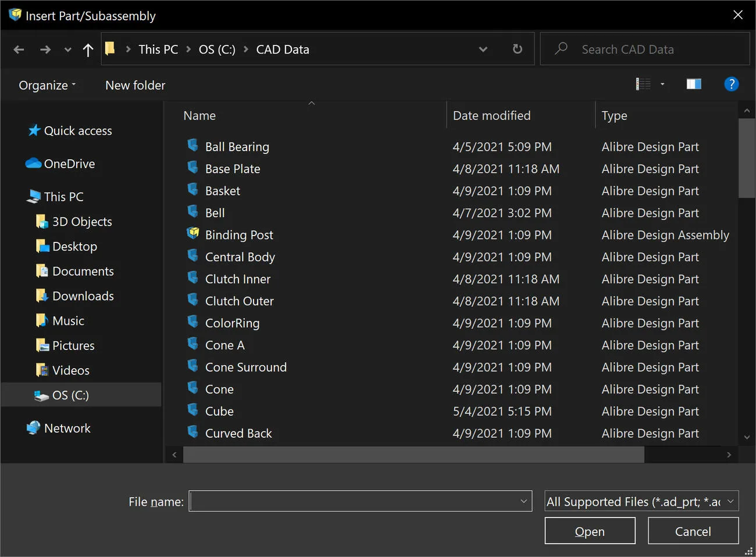Select Binding Post assembly icon
The image size is (756, 557).
pyautogui.click(x=192, y=234)
